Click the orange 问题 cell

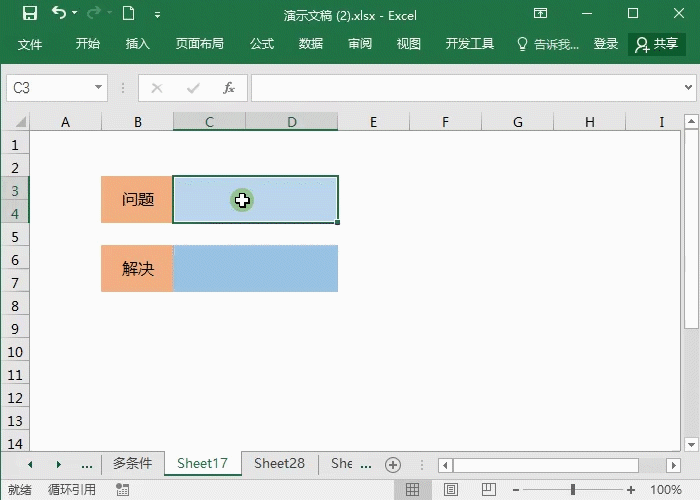[137, 199]
